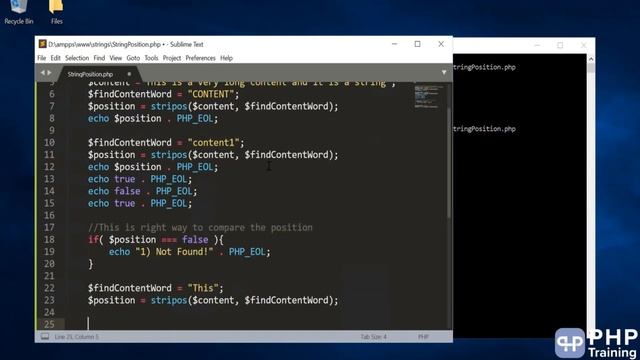The height and width of the screenshot is (360, 640).
Task: Go to previous tab with left arrow
Action: tap(42, 73)
